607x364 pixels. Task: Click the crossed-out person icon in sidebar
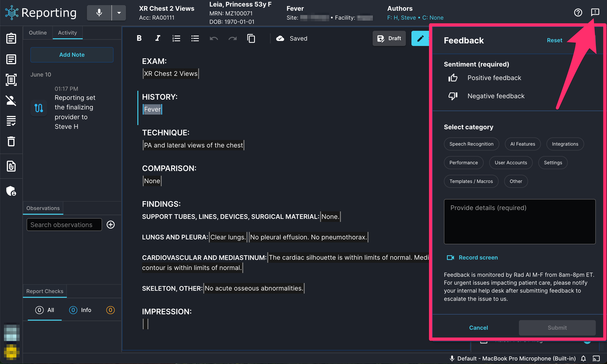click(11, 100)
